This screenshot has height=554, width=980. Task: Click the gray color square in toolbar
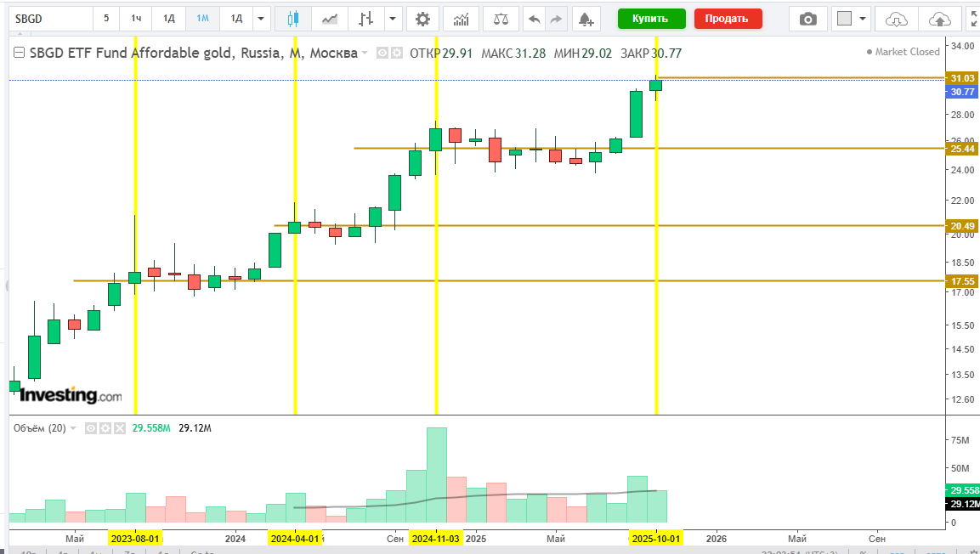pyautogui.click(x=844, y=19)
